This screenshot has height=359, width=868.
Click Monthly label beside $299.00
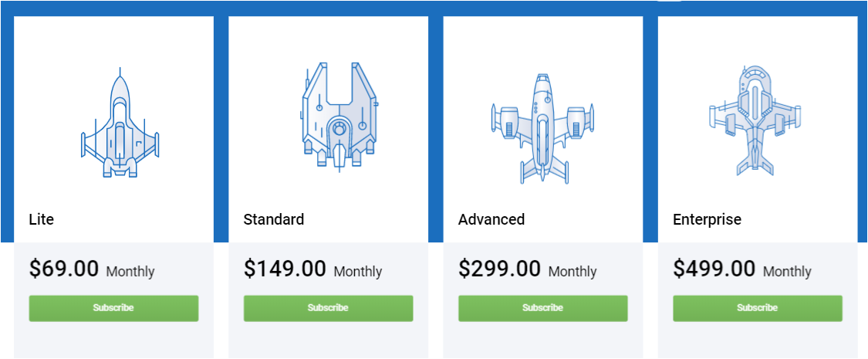tap(572, 272)
